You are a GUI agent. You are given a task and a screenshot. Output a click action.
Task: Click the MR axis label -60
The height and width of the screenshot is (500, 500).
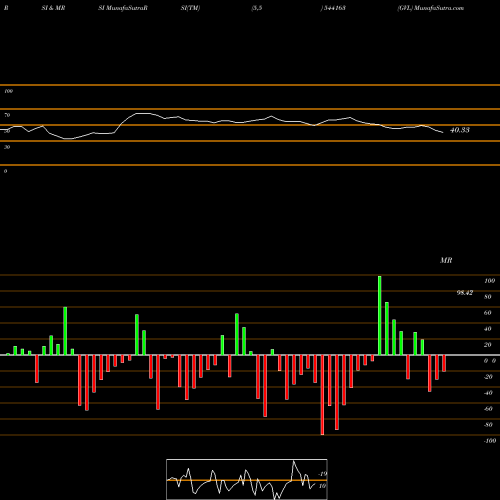click(488, 409)
